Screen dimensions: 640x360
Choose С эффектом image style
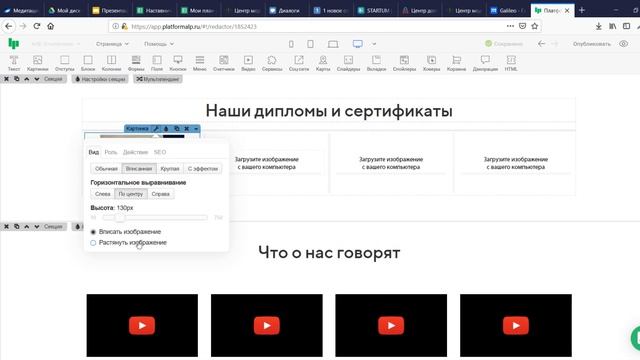click(x=203, y=169)
